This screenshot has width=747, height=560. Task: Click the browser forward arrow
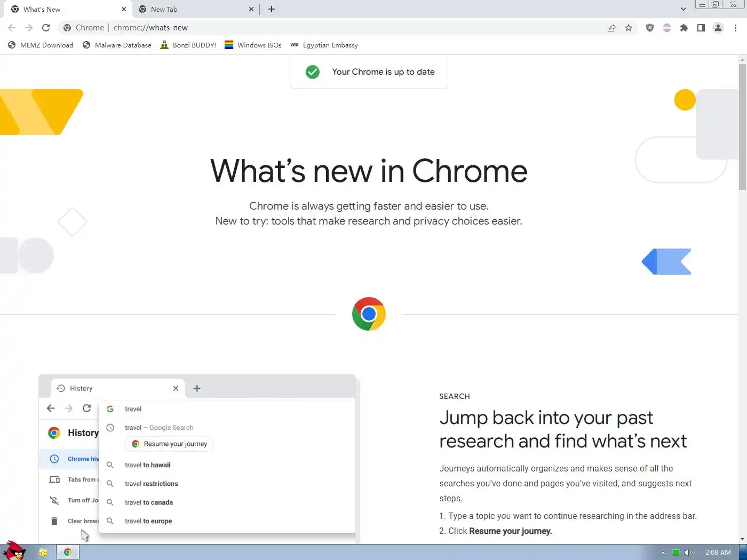click(29, 28)
